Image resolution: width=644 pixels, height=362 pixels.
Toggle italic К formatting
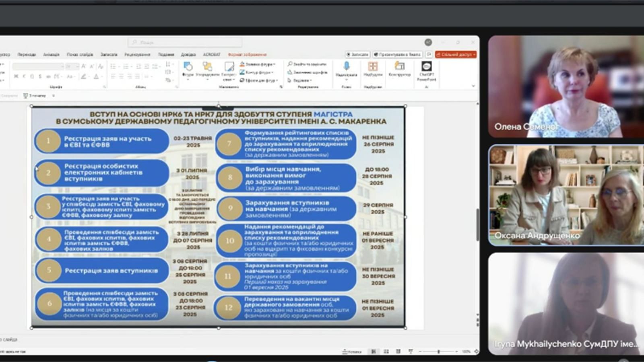24,76
